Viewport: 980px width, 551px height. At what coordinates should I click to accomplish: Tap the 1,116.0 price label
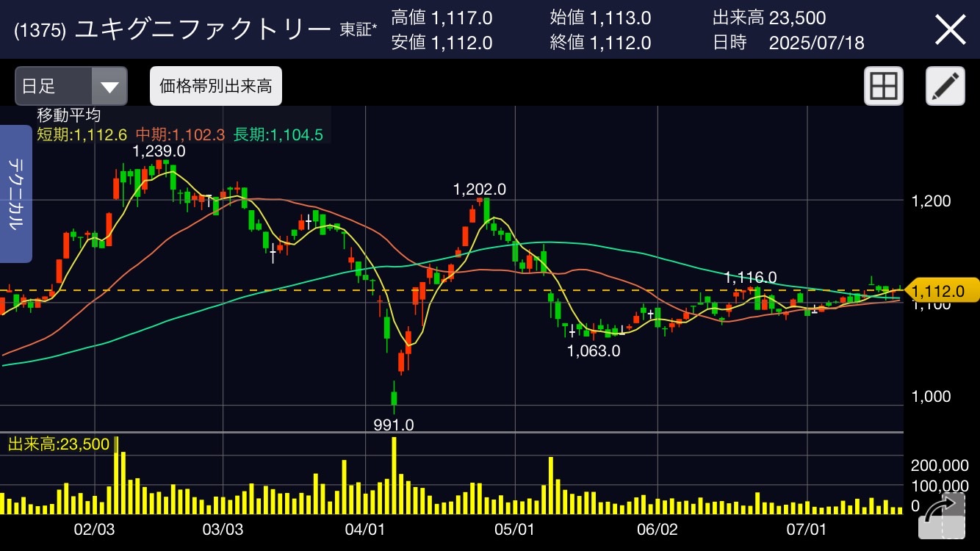click(x=751, y=277)
